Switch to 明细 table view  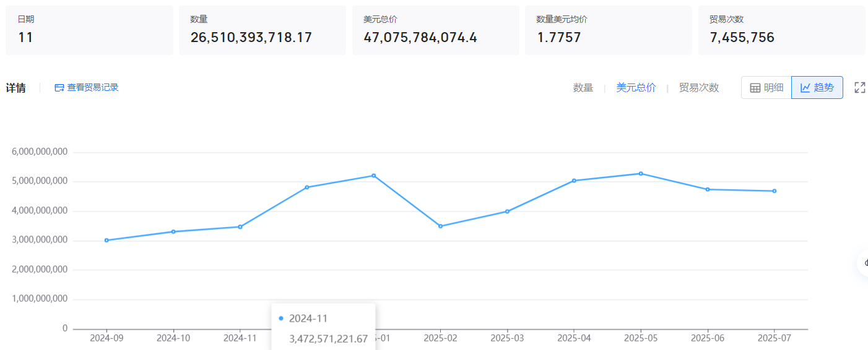(766, 88)
